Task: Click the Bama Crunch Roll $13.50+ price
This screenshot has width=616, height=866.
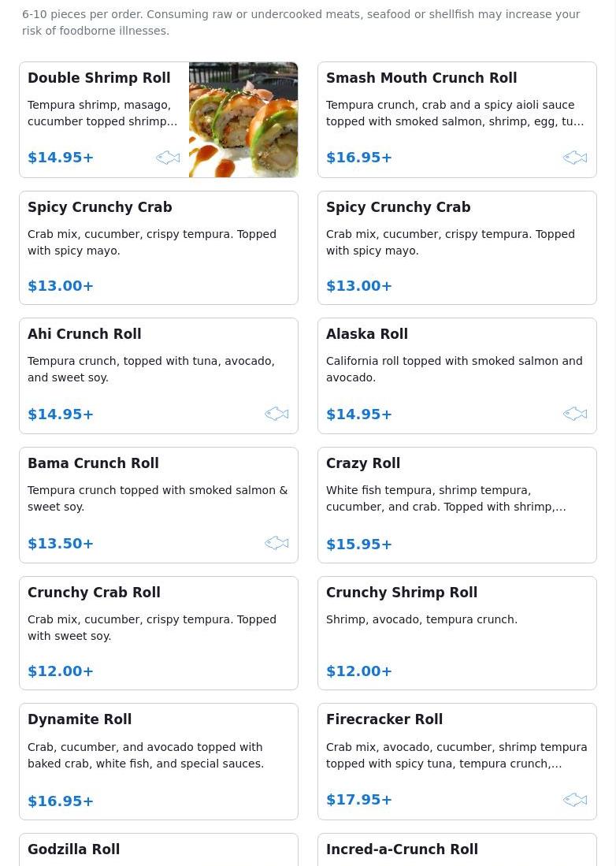Action: [x=61, y=544]
